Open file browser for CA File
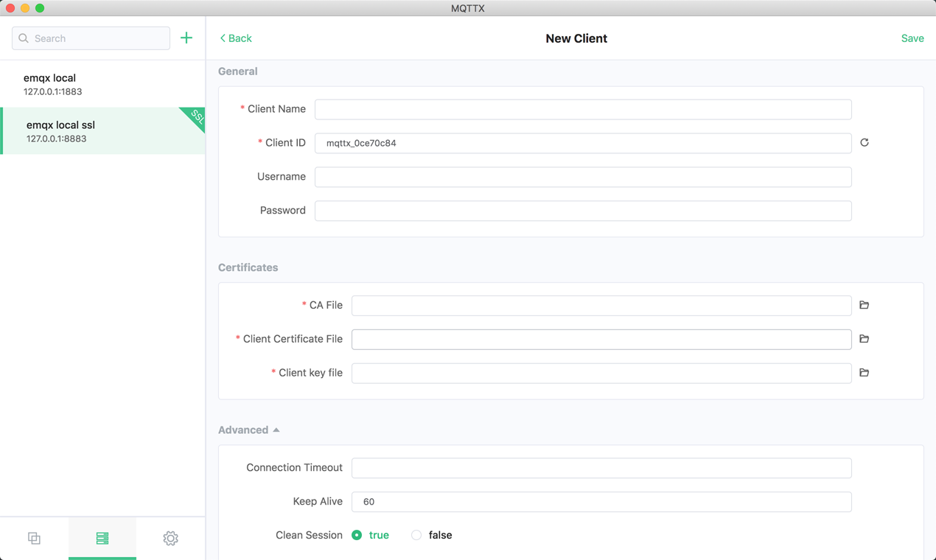936x560 pixels. point(864,305)
